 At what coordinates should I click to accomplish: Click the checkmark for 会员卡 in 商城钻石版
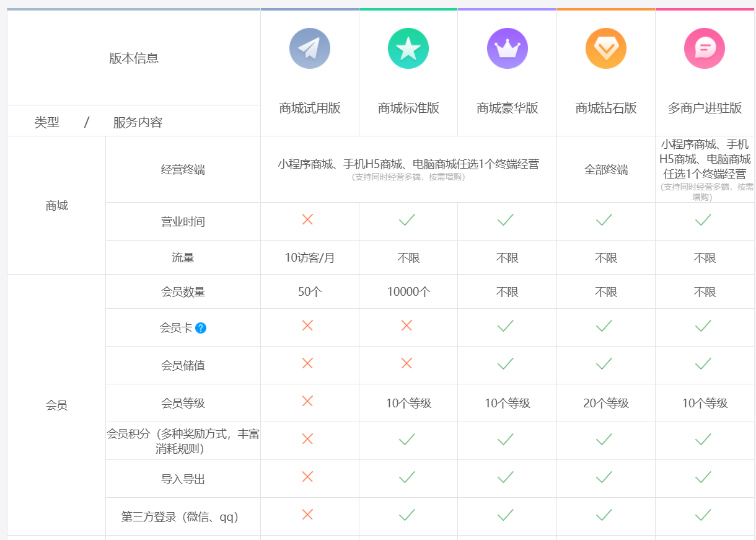[604, 325]
